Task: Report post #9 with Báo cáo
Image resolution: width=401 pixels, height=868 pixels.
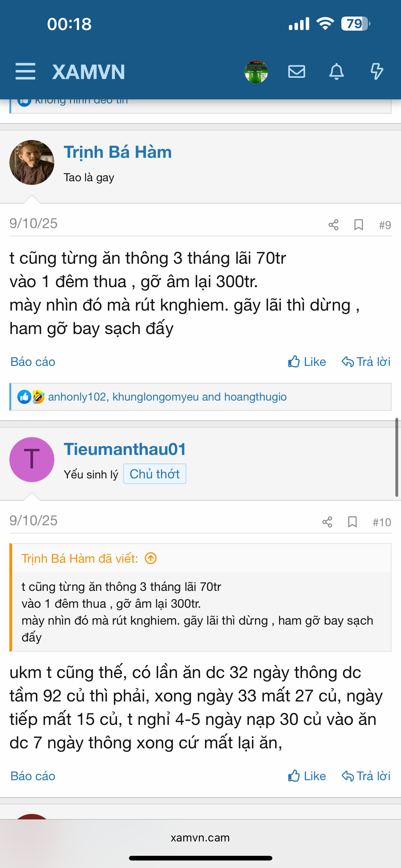Action: tap(33, 362)
